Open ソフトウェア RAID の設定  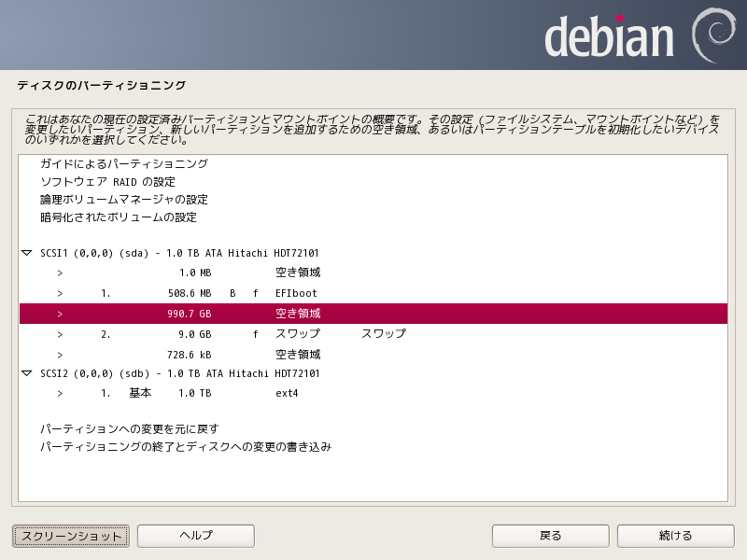pyautogui.click(x=107, y=182)
